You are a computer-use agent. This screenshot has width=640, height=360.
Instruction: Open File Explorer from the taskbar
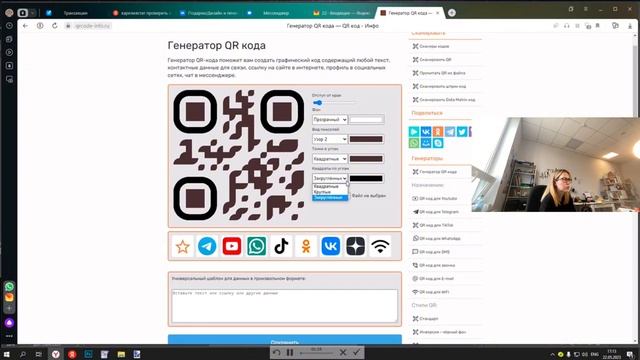click(x=121, y=354)
